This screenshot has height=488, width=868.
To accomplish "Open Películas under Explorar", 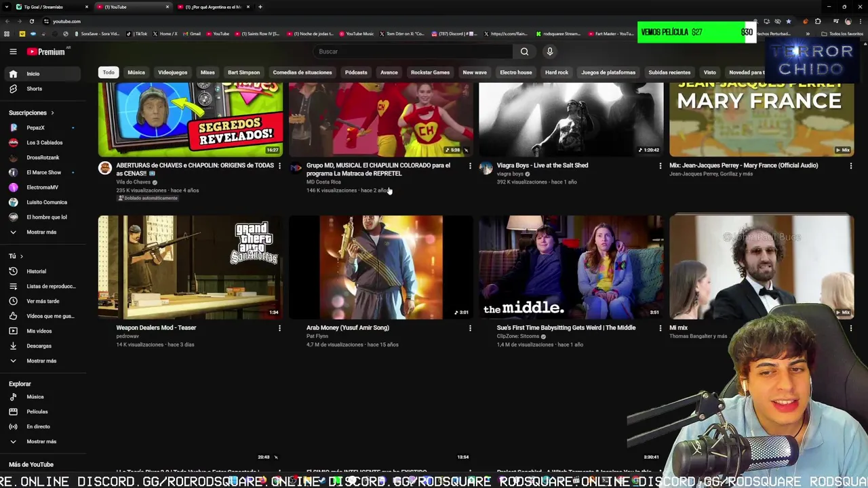I will pos(42,411).
